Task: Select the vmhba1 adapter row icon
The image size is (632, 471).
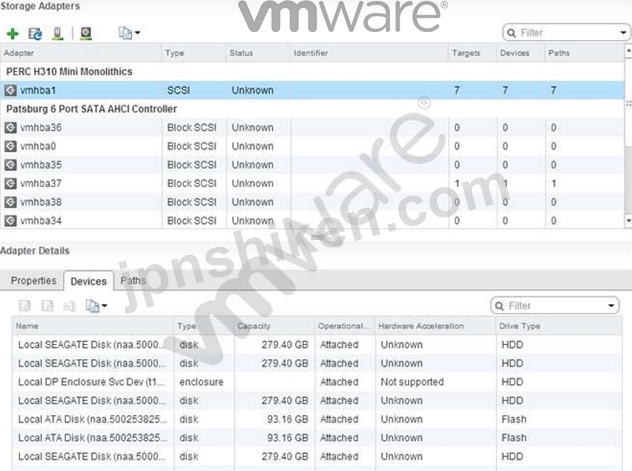Action: [x=10, y=90]
